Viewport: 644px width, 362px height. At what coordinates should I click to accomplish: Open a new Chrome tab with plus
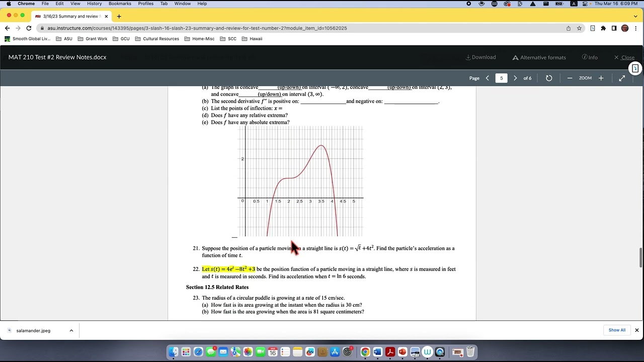point(119,16)
